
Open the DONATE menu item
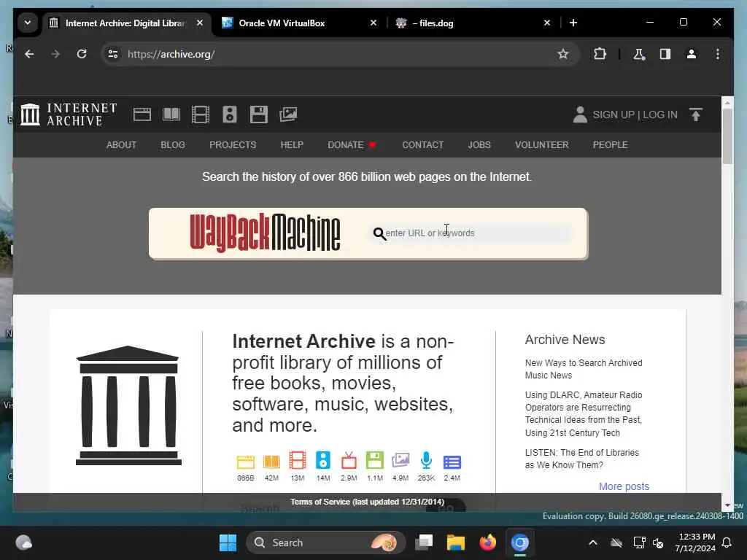(x=352, y=145)
